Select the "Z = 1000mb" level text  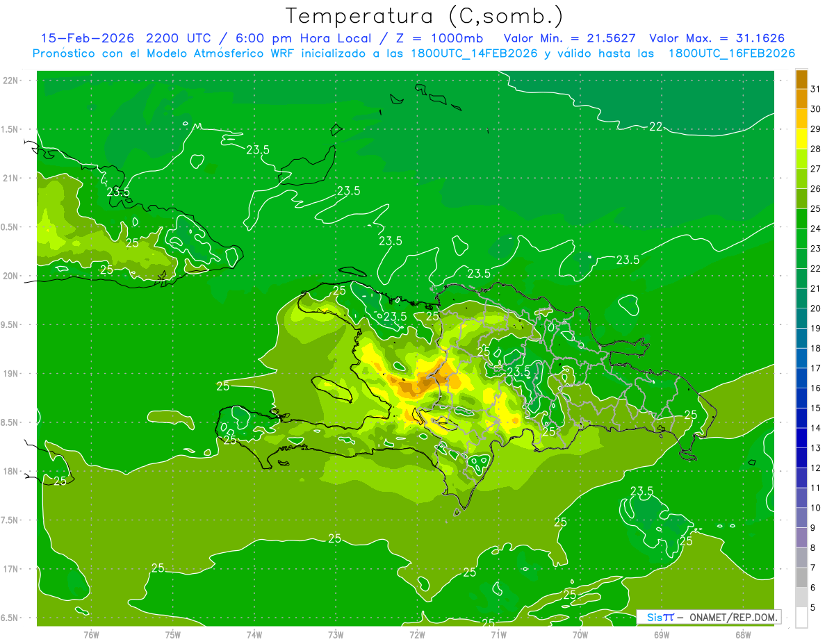pos(439,38)
